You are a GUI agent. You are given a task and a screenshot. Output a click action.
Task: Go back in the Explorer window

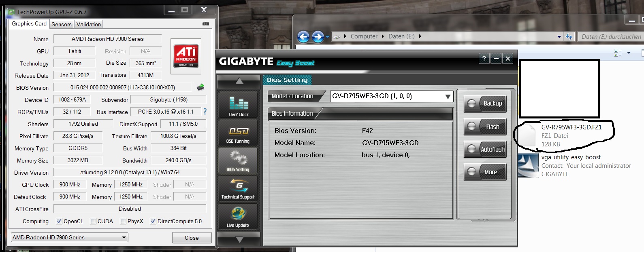tap(303, 37)
